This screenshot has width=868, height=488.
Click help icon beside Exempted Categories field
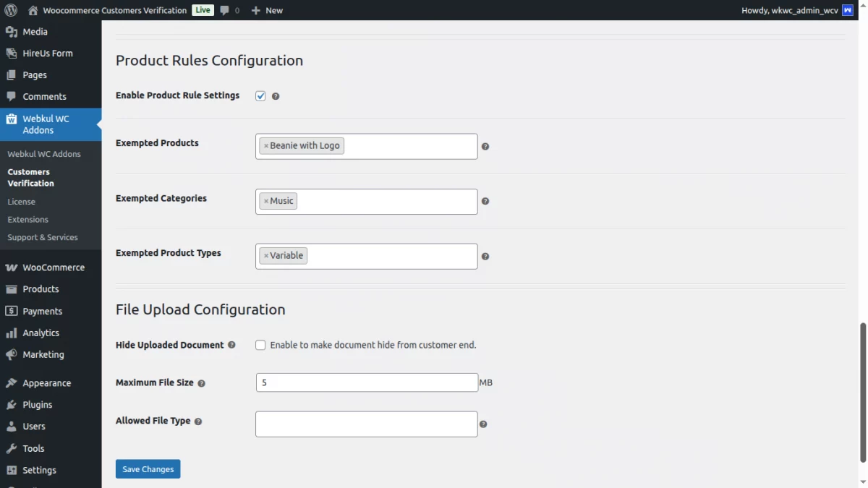click(485, 202)
